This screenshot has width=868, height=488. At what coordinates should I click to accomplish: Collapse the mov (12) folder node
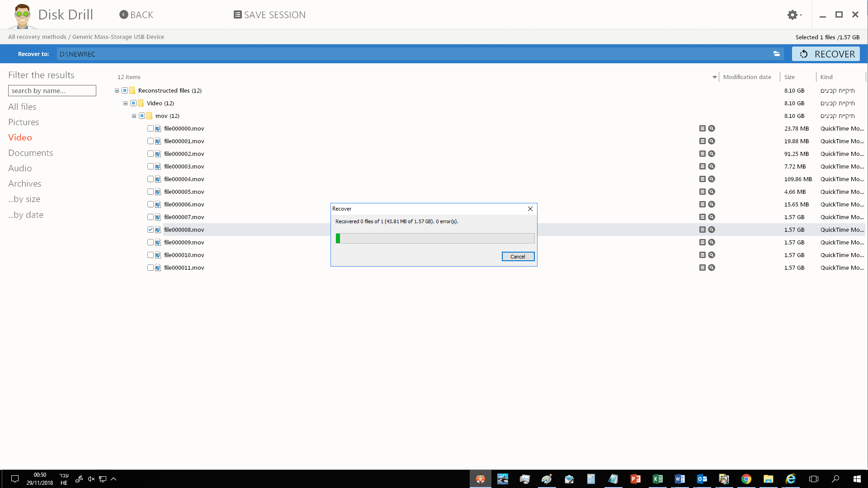pos(134,116)
